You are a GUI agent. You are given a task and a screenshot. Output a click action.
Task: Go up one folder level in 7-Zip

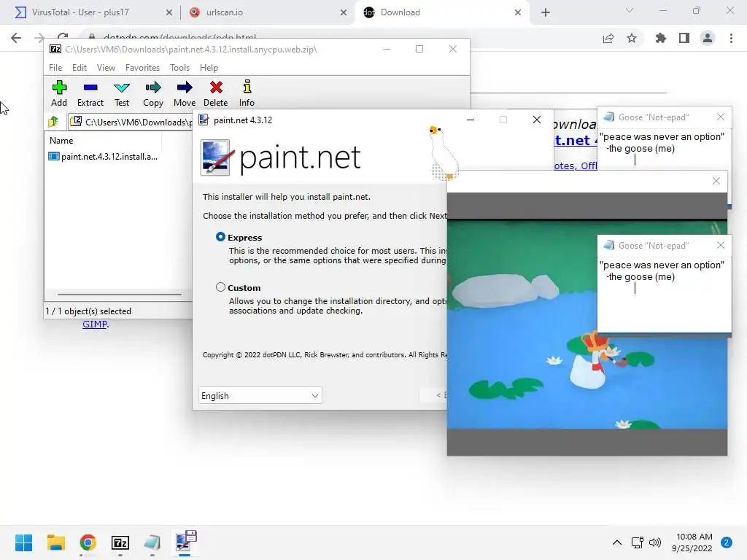point(53,122)
